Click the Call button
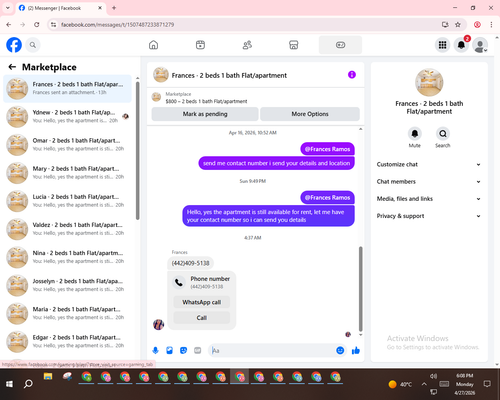The width and height of the screenshot is (500, 400). coord(202,318)
